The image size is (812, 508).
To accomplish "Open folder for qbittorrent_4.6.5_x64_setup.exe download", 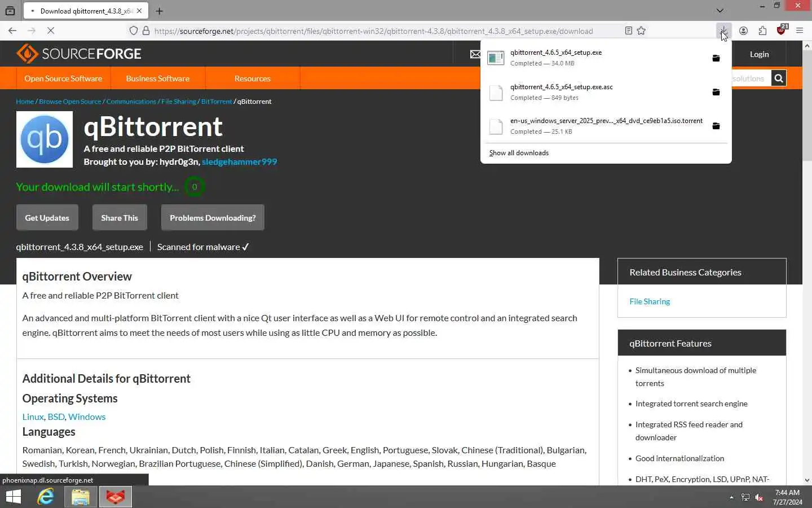I will [x=716, y=58].
